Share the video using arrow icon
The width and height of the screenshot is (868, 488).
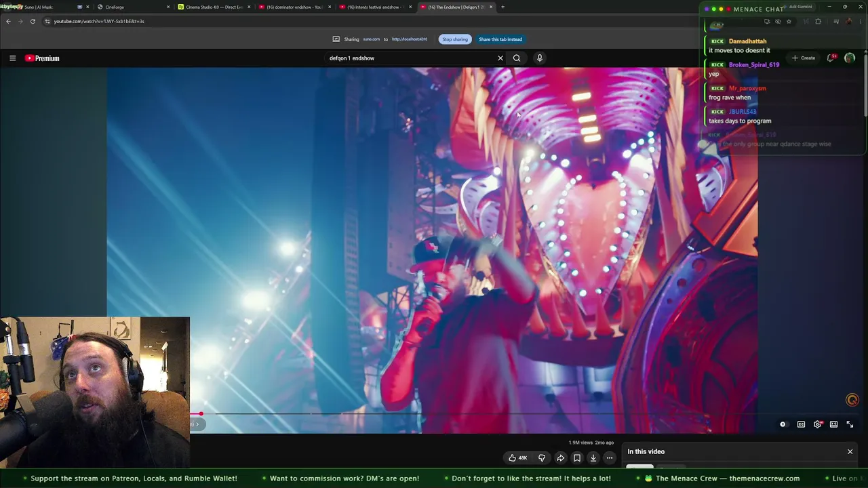(x=561, y=458)
